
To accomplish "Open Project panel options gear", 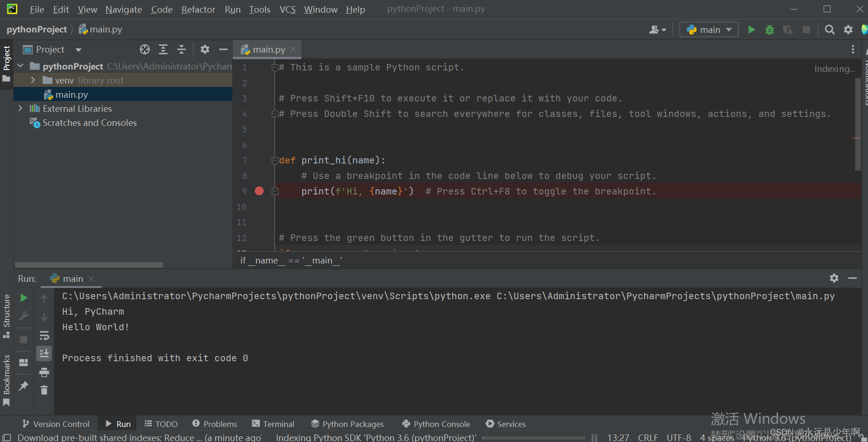I will (x=205, y=49).
